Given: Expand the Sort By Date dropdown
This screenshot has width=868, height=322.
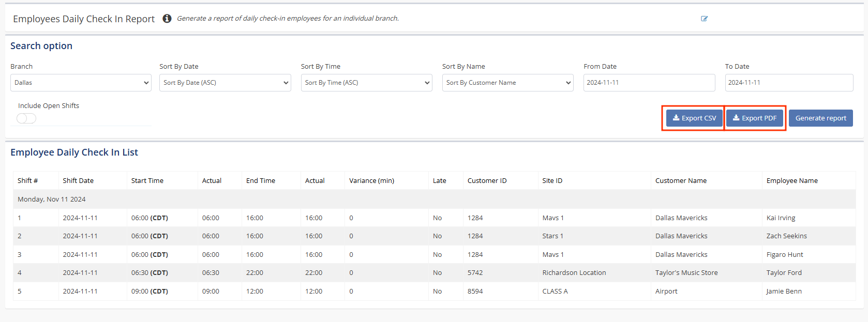Looking at the screenshot, I should 225,83.
